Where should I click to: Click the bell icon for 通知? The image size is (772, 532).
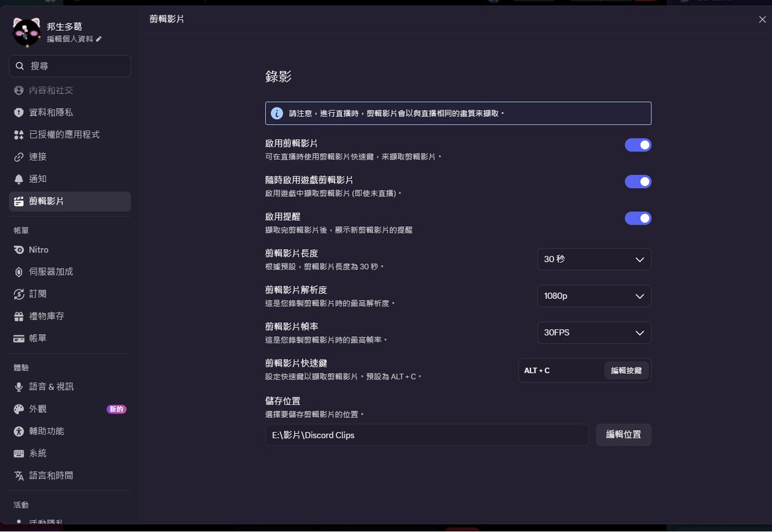19,179
